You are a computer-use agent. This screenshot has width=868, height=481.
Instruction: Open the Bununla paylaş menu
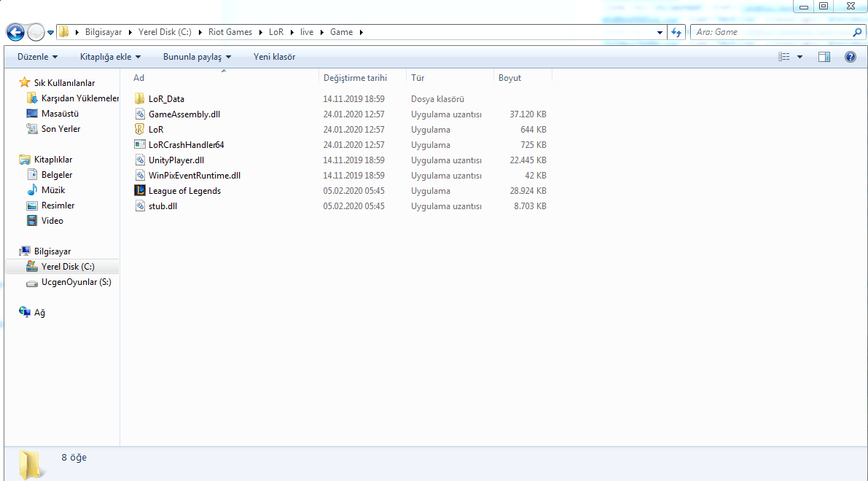pyautogui.click(x=197, y=56)
